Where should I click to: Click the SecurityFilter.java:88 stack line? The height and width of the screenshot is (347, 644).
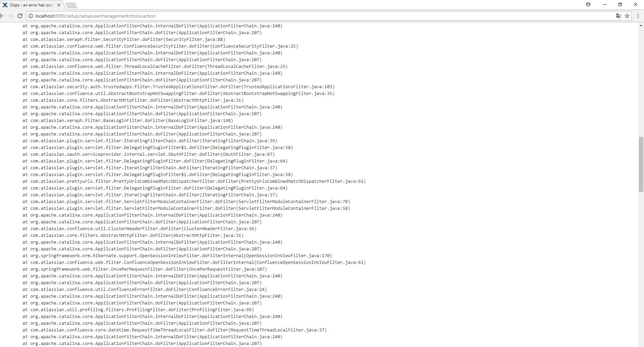pos(124,40)
